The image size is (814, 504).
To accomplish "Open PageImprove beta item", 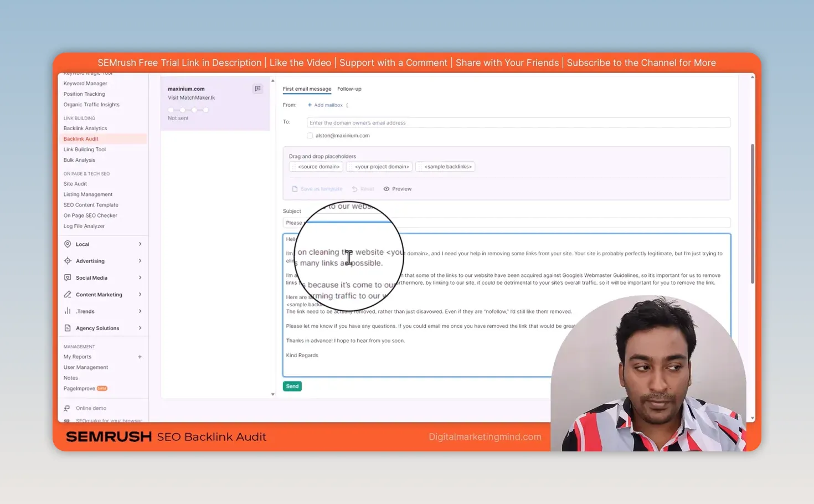I will point(85,389).
